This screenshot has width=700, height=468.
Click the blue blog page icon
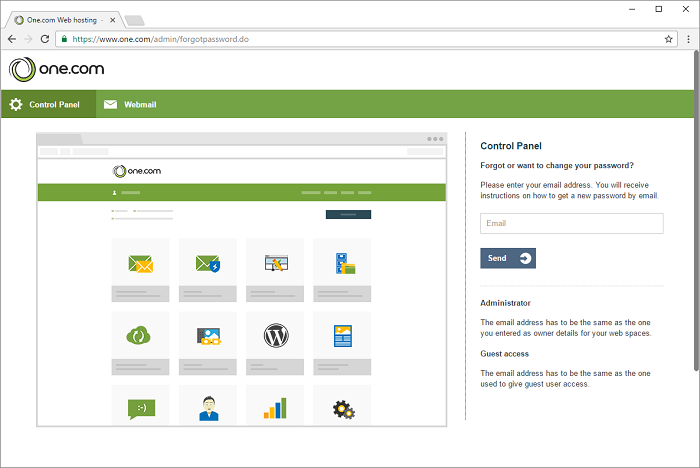click(343, 336)
